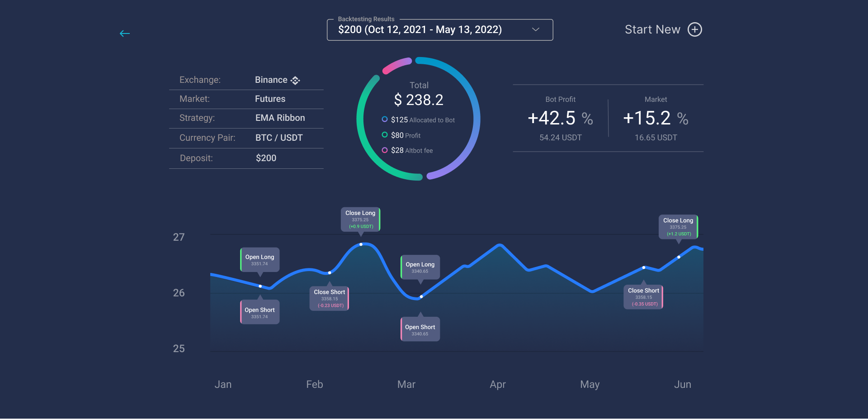
Task: Select the Open Short 3351.74 marker
Action: click(x=259, y=312)
